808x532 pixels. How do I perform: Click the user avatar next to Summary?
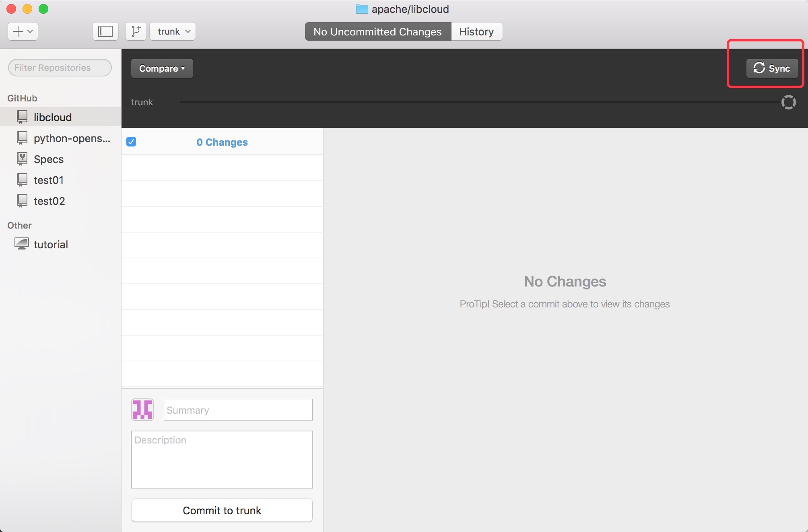(142, 410)
